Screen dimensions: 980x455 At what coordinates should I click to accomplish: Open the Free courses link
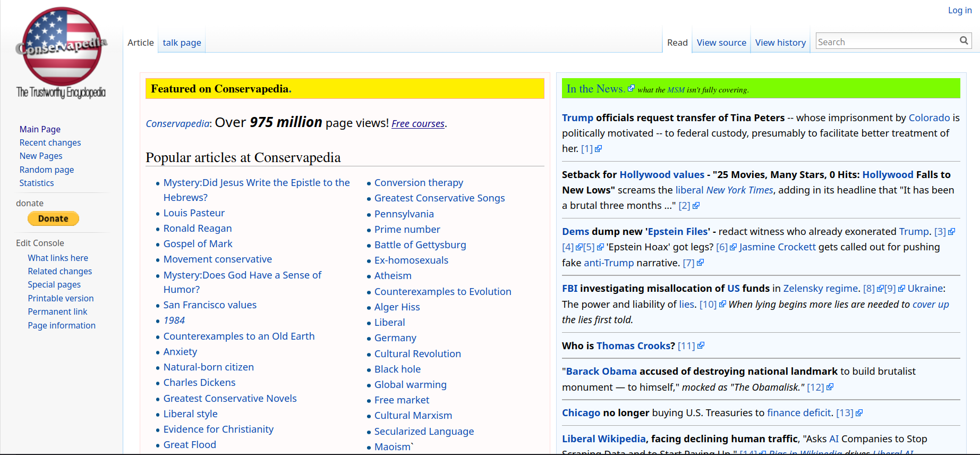click(x=418, y=123)
